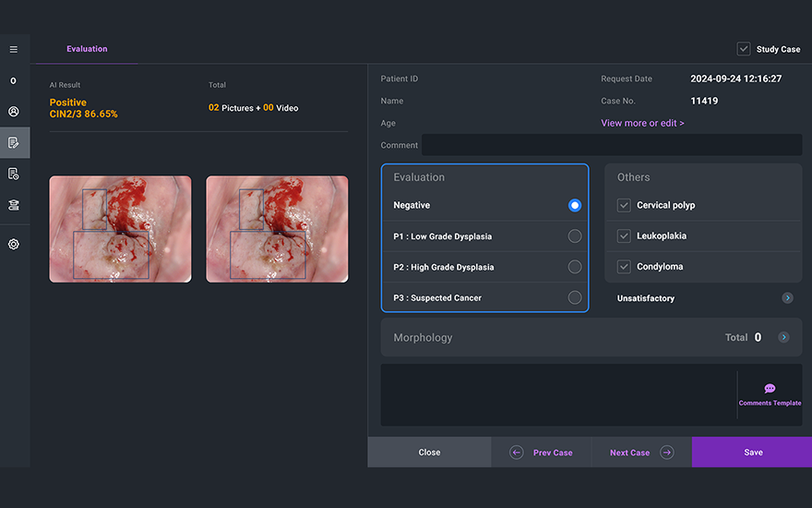812x508 pixels.
Task: Click View more or edit link
Action: [x=642, y=123]
